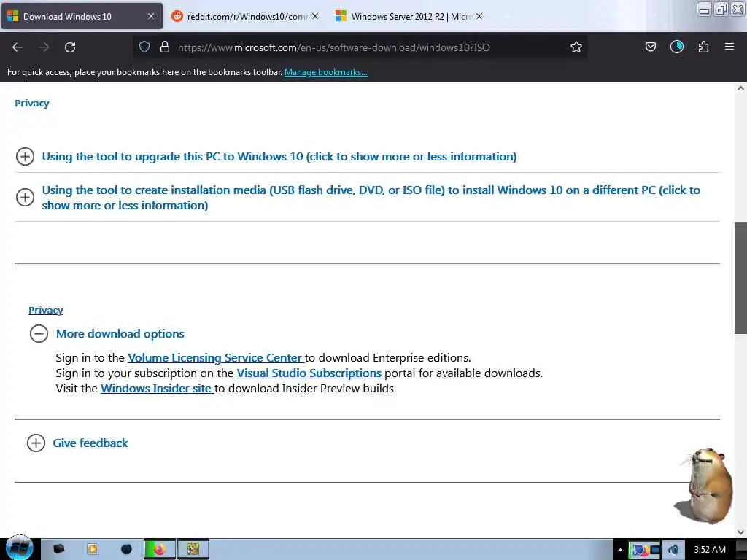Click the page vertical scrollbar thumb
Screen dimensions: 747x560
click(x=740, y=278)
